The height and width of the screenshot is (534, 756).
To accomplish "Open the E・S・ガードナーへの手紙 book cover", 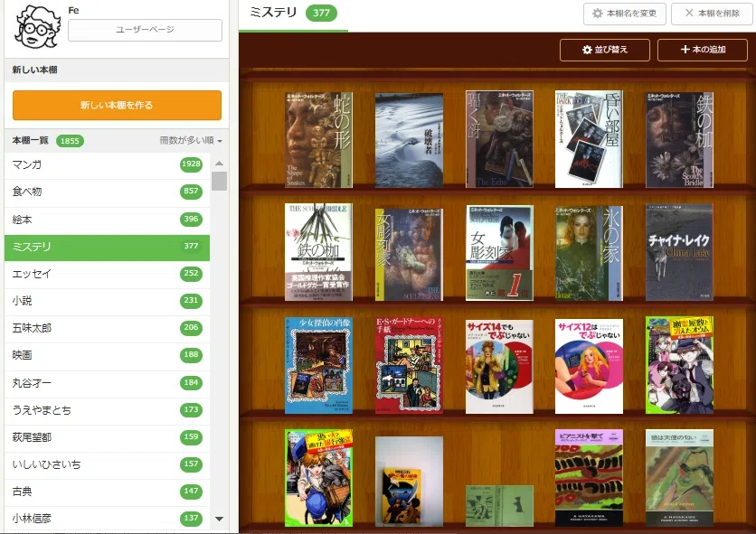I will pos(409,365).
